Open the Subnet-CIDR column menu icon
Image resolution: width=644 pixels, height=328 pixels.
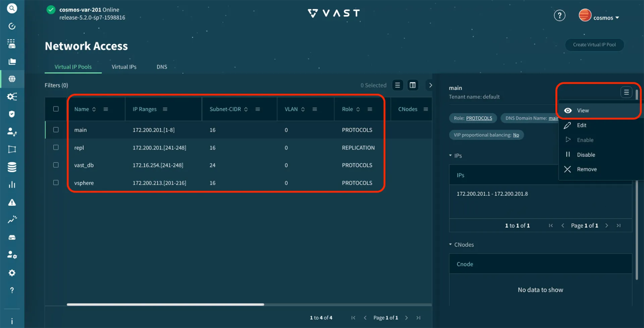click(x=258, y=109)
